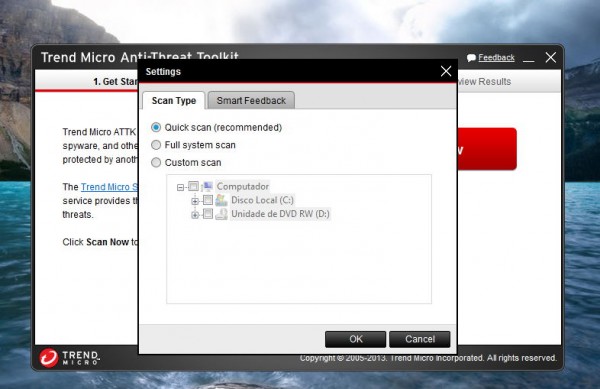Click the DVD RW drive icon
The width and height of the screenshot is (600, 389).
pos(221,214)
